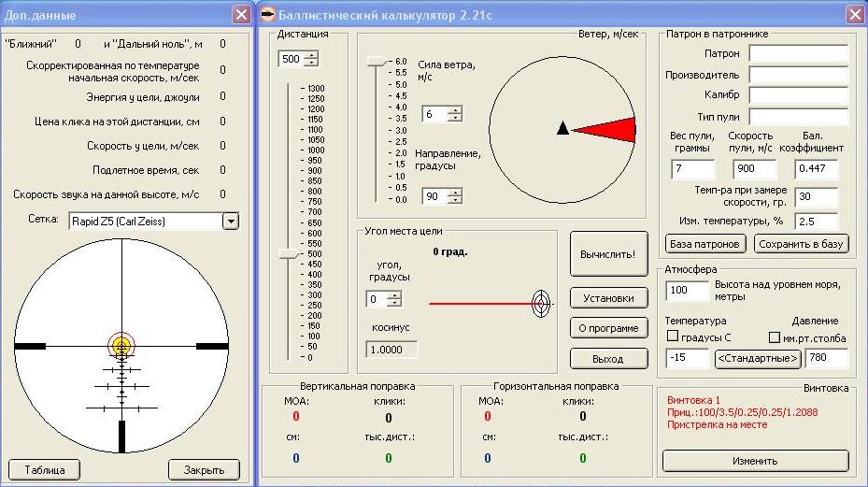Click the Тип пули input field

pos(799,116)
